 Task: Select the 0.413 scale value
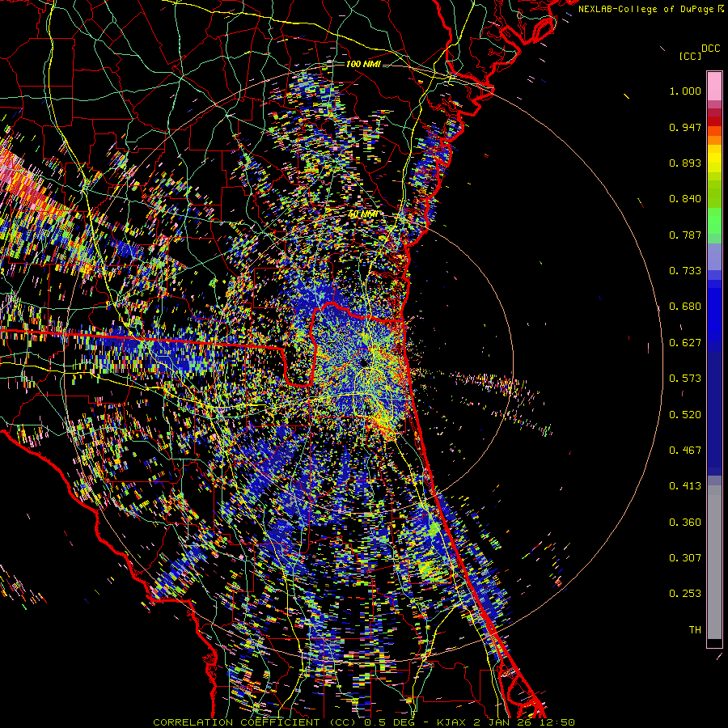(685, 486)
